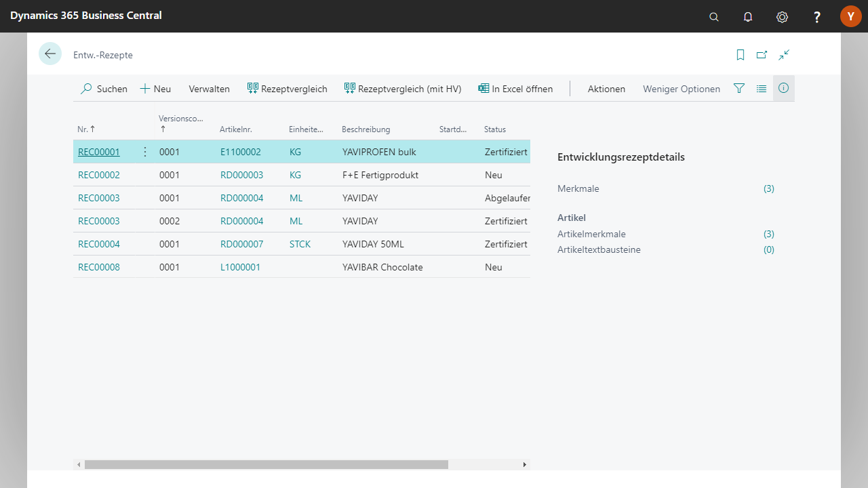Create a new record with Neu

coord(155,89)
